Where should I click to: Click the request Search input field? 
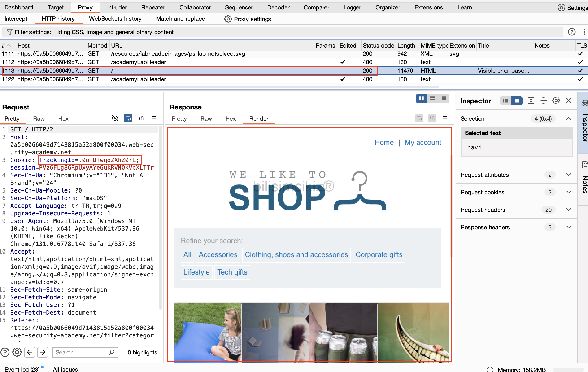(81, 352)
